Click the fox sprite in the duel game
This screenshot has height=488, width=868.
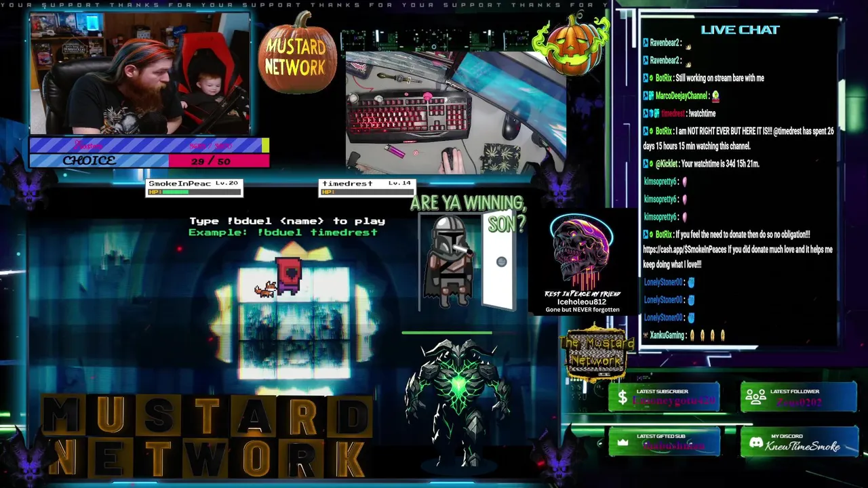tap(264, 289)
